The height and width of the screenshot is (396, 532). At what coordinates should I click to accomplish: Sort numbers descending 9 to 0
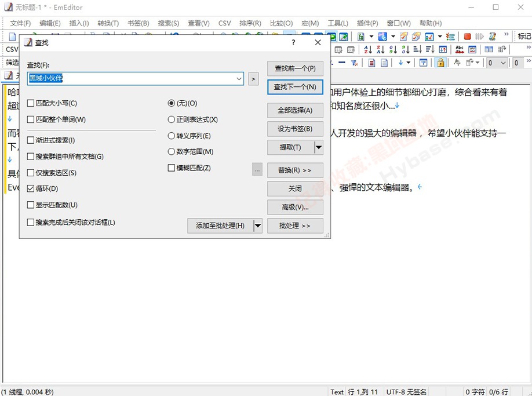coord(406,49)
